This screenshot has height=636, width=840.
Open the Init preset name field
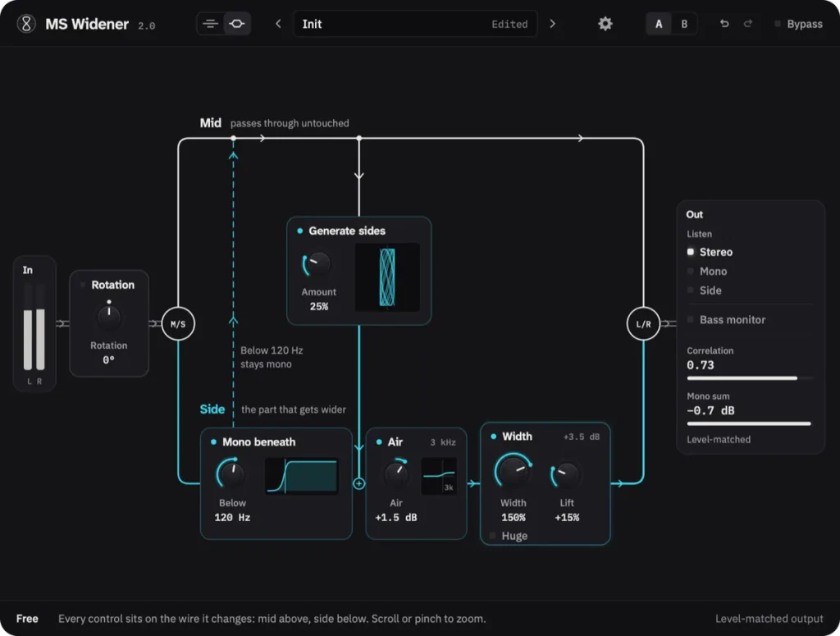415,24
